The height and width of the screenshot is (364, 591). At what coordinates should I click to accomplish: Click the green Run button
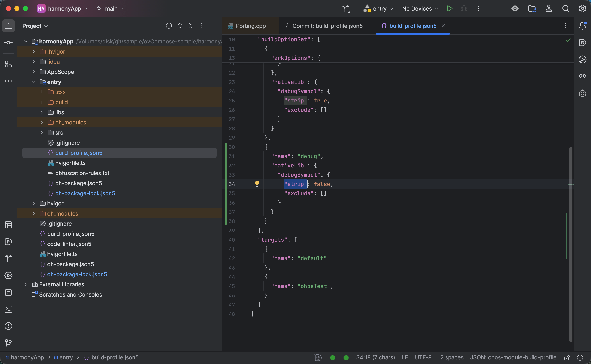click(x=449, y=9)
